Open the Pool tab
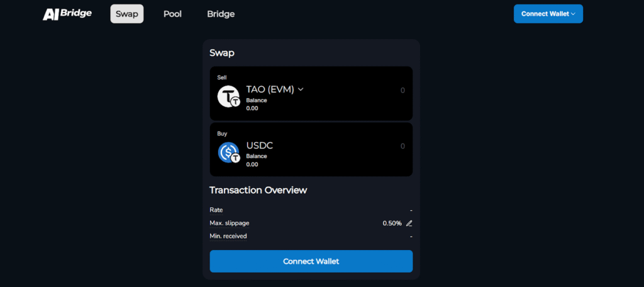This screenshot has width=644, height=287. tap(172, 14)
